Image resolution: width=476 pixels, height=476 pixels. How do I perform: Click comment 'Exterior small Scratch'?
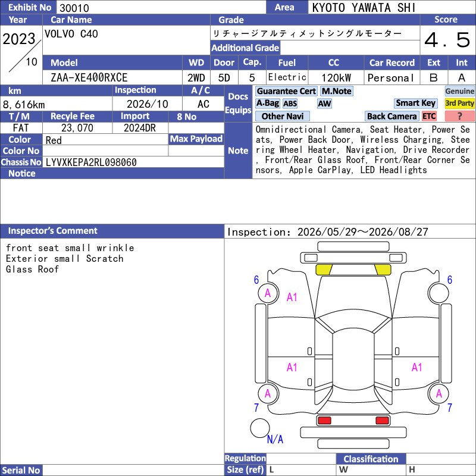coord(64,259)
